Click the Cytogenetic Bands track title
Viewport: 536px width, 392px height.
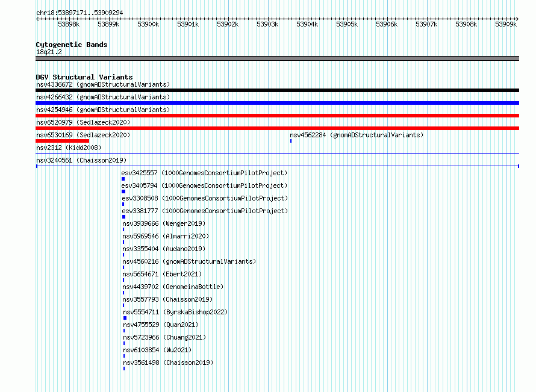click(x=72, y=45)
